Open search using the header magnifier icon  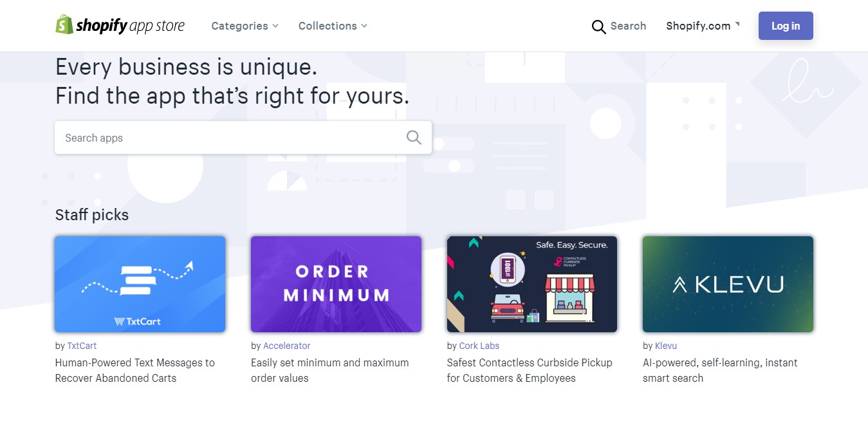598,26
